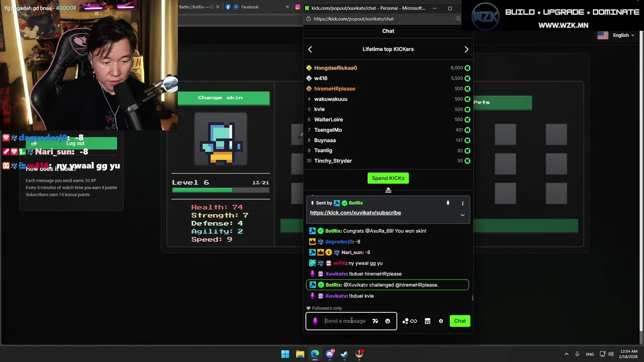Select the first empty pet slot

(505, 135)
